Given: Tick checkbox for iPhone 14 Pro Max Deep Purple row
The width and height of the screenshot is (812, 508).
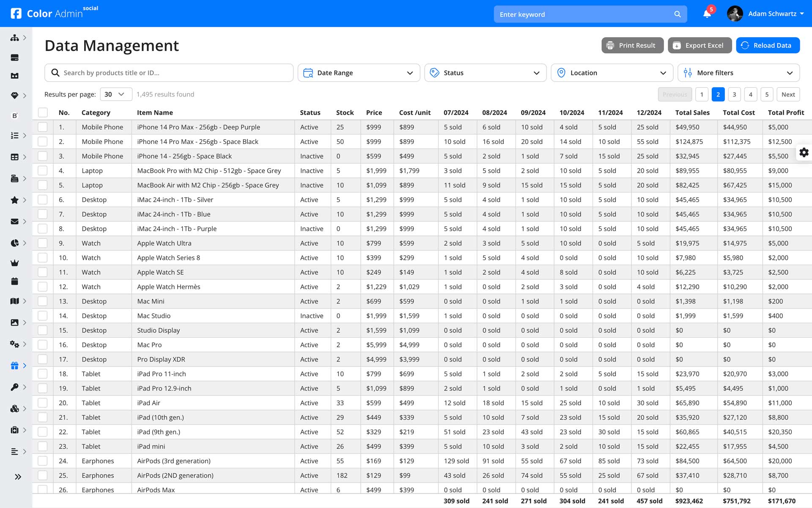Looking at the screenshot, I should (43, 127).
